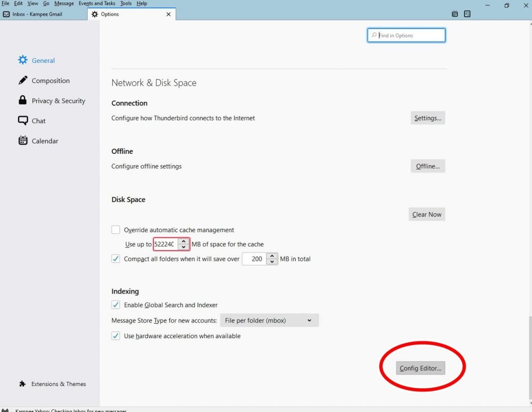Click the Chat speech bubble icon
The image size is (532, 412).
tap(23, 121)
